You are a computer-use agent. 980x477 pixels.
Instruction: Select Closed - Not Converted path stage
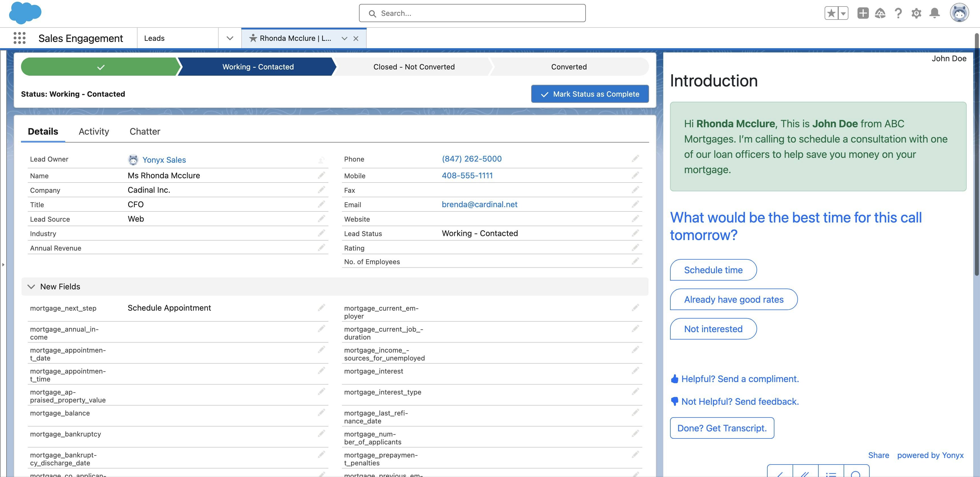413,67
